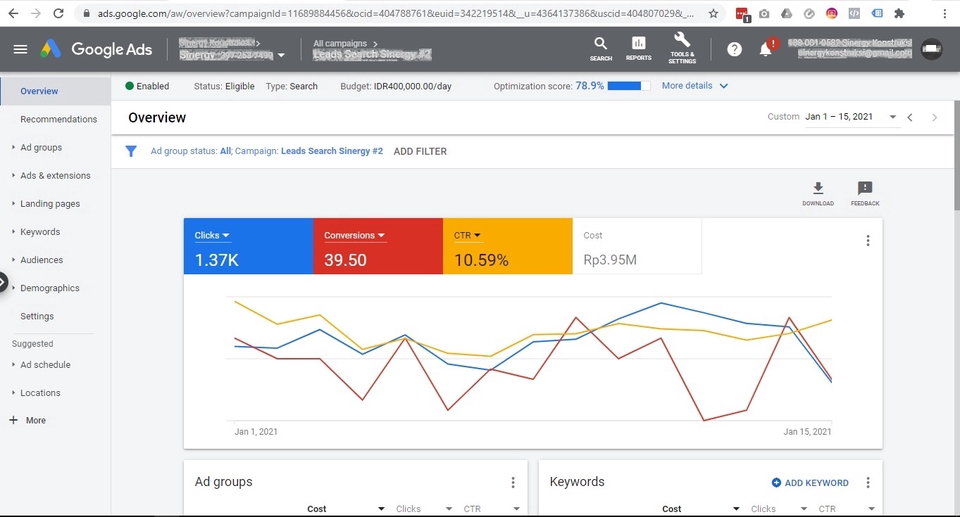This screenshot has width=960, height=517.
Task: Open Chrome three-dot menu
Action: point(944,13)
